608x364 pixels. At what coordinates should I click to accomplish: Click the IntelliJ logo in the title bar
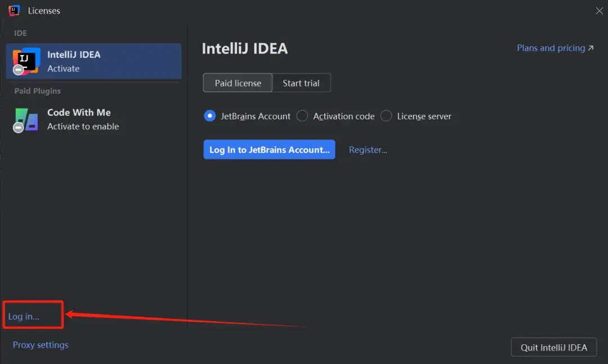coord(14,11)
